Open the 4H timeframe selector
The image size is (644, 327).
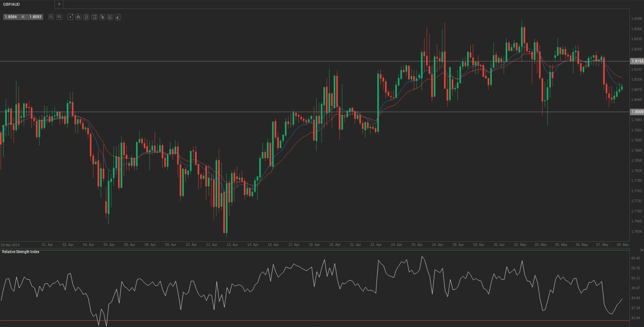[x=70, y=17]
